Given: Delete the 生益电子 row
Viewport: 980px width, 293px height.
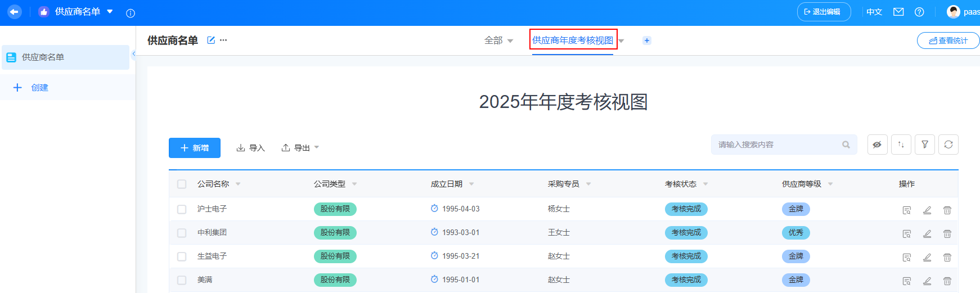Looking at the screenshot, I should (947, 258).
